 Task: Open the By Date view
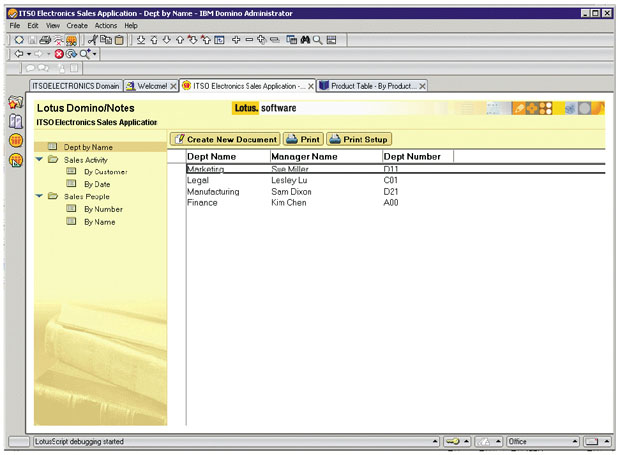(x=97, y=184)
